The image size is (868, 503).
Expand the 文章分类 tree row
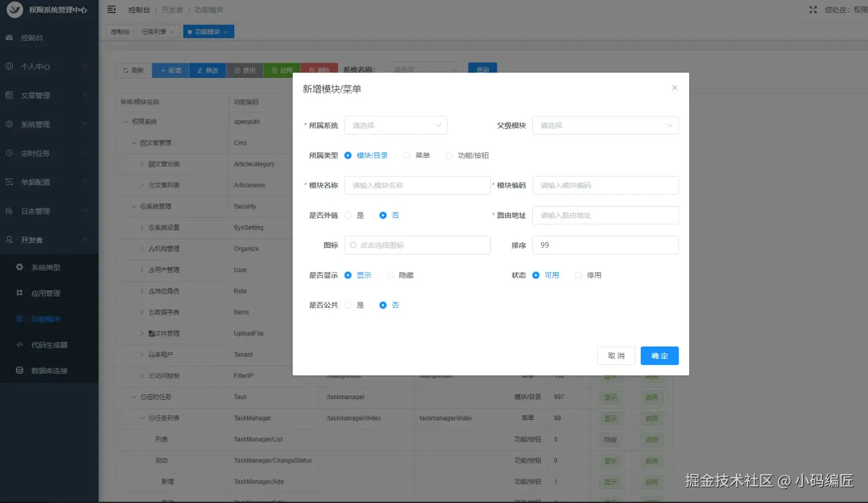point(142,164)
